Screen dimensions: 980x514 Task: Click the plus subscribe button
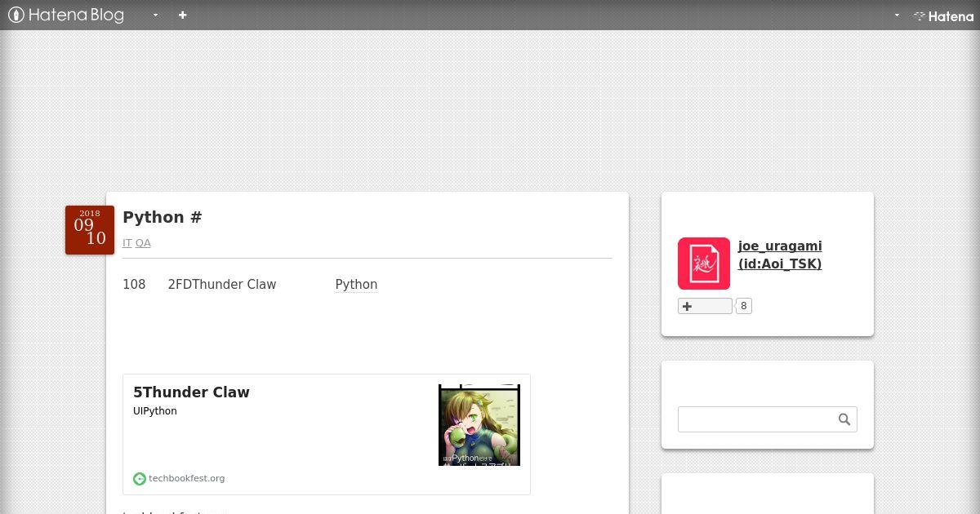[705, 306]
